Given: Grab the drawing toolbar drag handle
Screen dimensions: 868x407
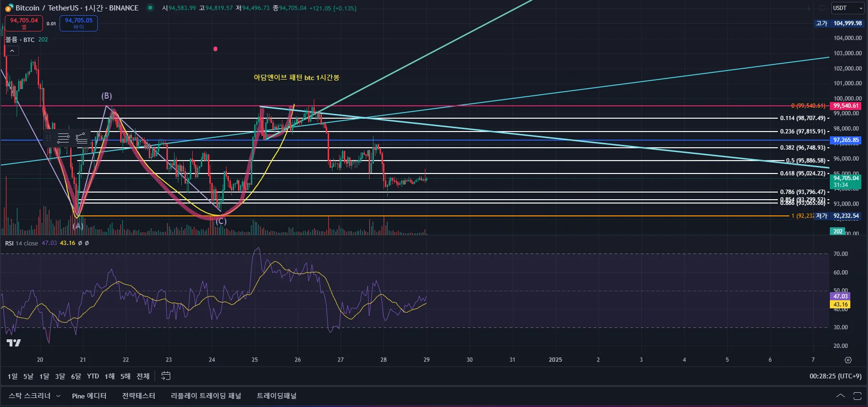Looking at the screenshot, I should pyautogui.click(x=48, y=138).
